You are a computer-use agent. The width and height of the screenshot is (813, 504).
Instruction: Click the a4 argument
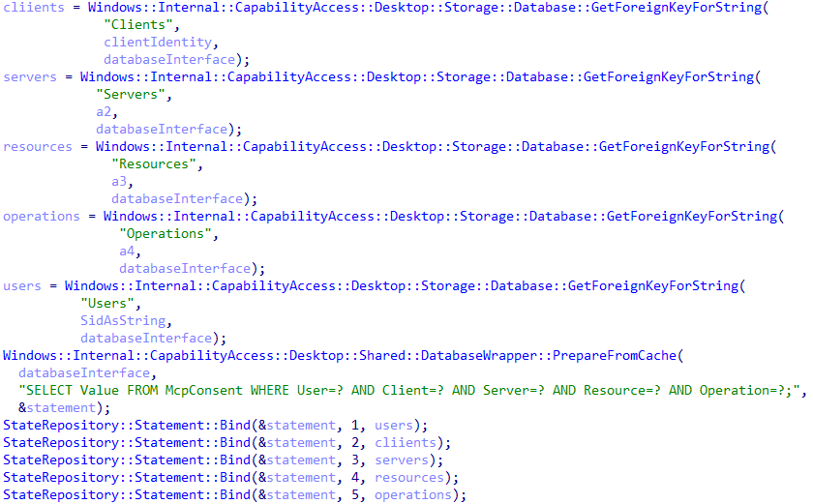[x=127, y=251]
